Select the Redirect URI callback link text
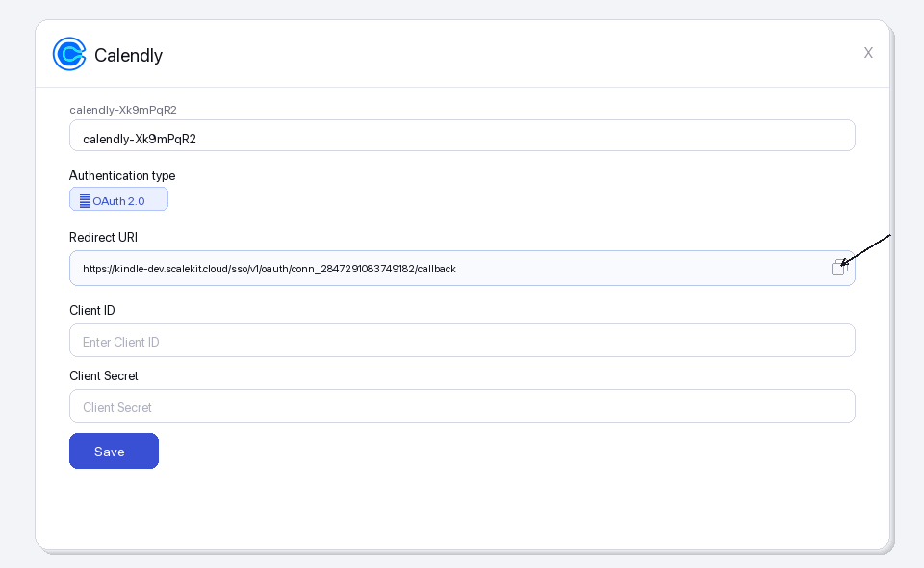The image size is (924, 568). point(269,269)
